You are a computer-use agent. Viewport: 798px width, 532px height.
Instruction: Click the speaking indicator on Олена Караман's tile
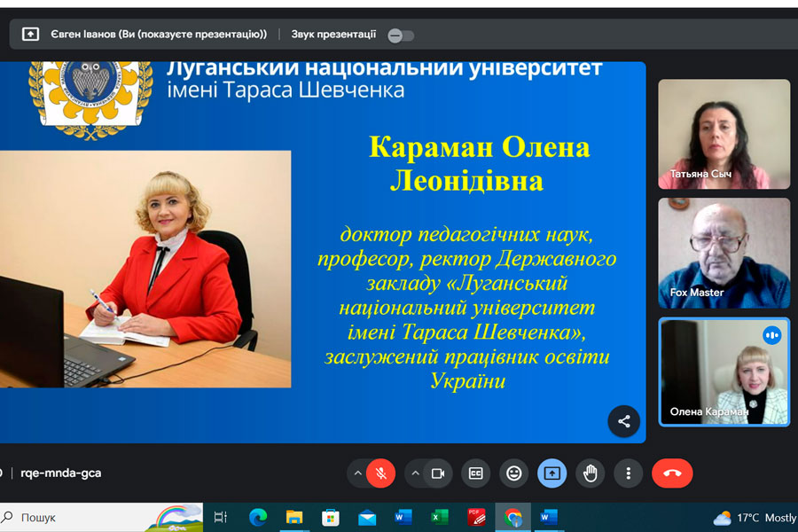pyautogui.click(x=771, y=335)
